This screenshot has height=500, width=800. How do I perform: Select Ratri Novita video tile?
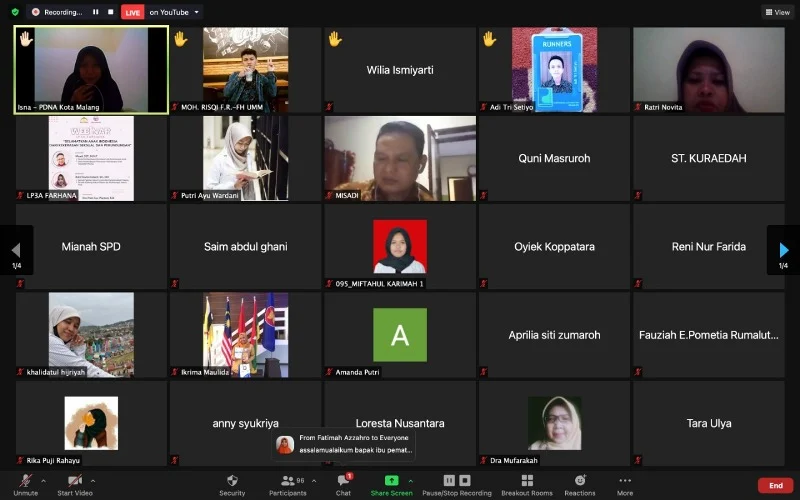click(709, 70)
